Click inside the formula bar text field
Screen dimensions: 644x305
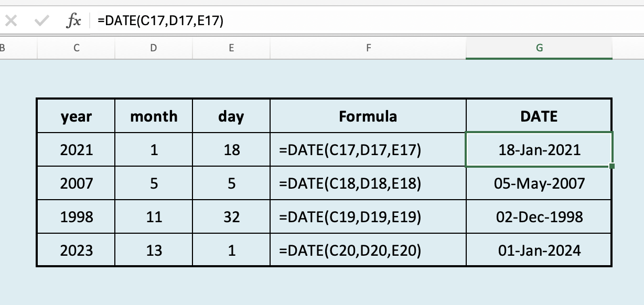pyautogui.click(x=367, y=21)
